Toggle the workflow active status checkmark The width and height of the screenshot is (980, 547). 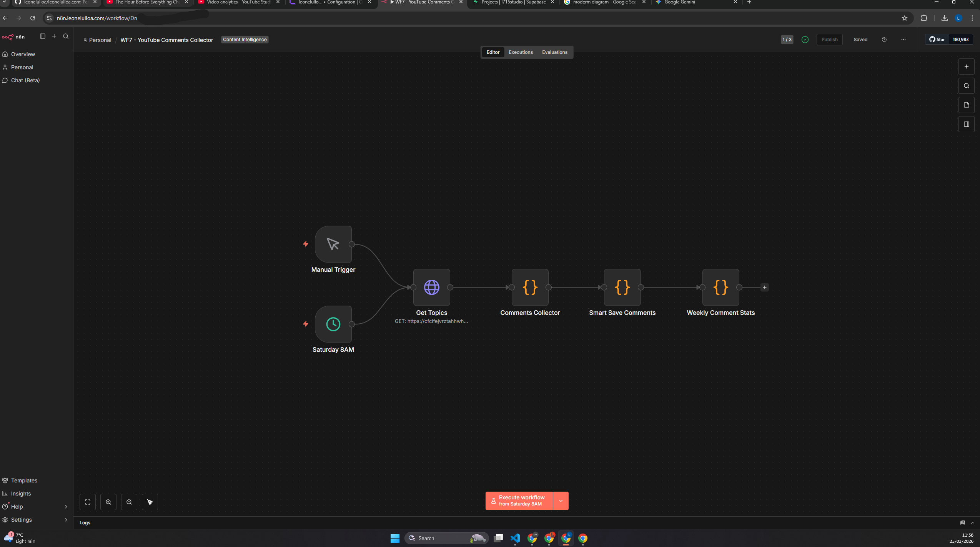point(805,39)
